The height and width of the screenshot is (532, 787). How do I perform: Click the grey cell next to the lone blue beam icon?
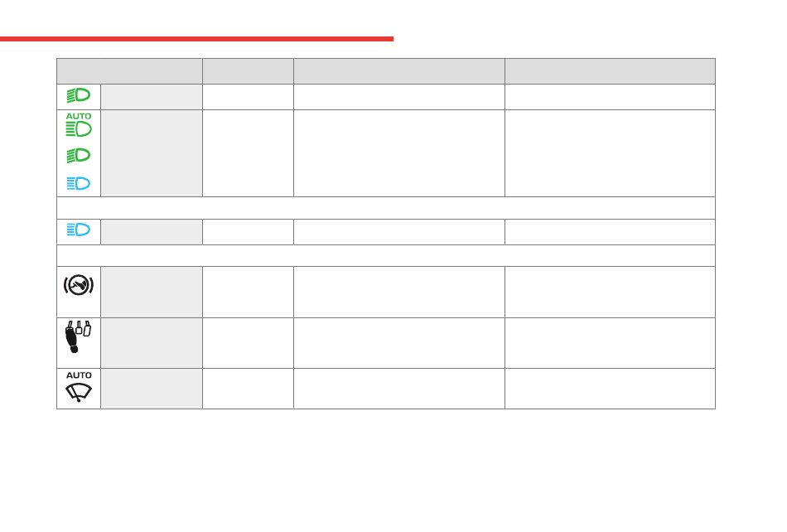(x=152, y=232)
